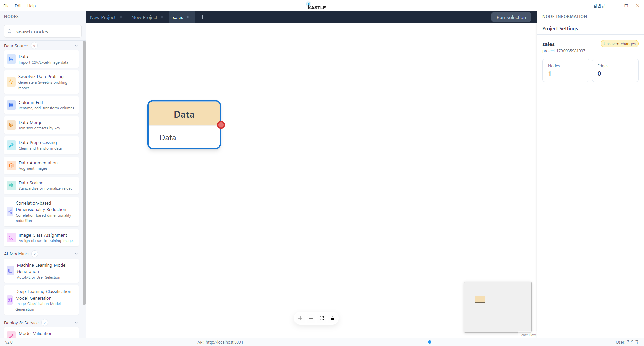The width and height of the screenshot is (644, 346).
Task: Click the Nodes count card
Action: point(566,70)
